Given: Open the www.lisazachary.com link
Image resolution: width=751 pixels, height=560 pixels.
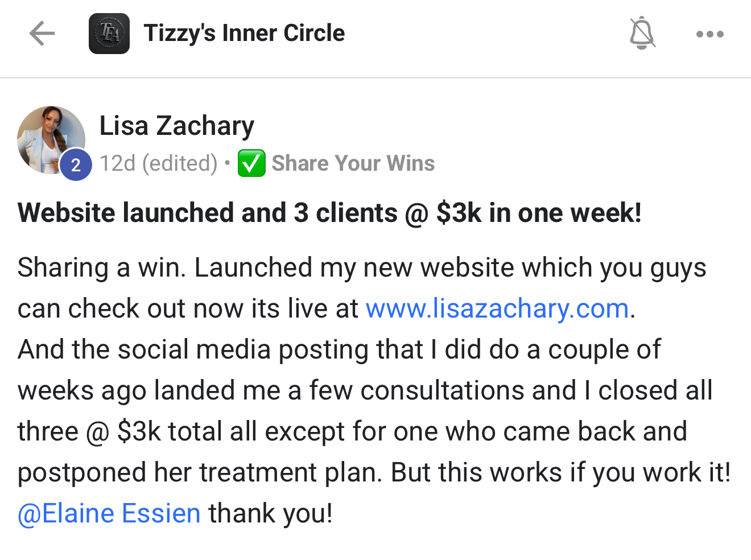Looking at the screenshot, I should coord(497,308).
